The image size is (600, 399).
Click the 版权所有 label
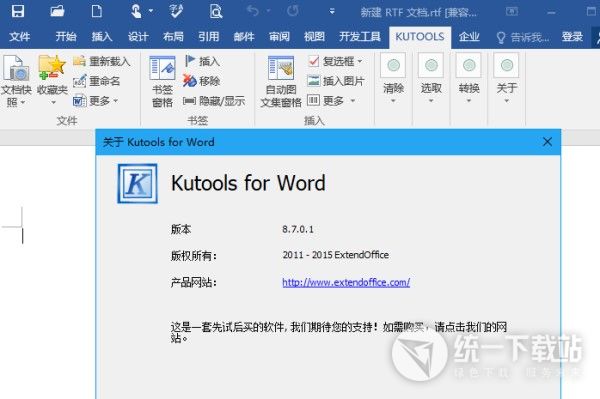[x=194, y=256]
